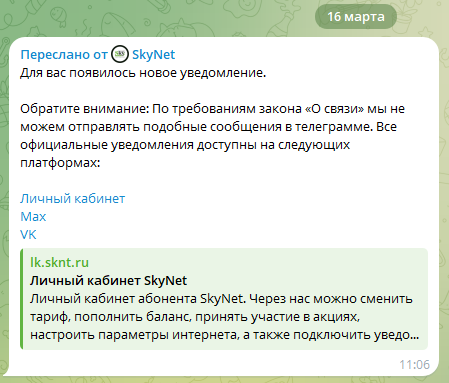Click the '16 марта' date badge

356,17
